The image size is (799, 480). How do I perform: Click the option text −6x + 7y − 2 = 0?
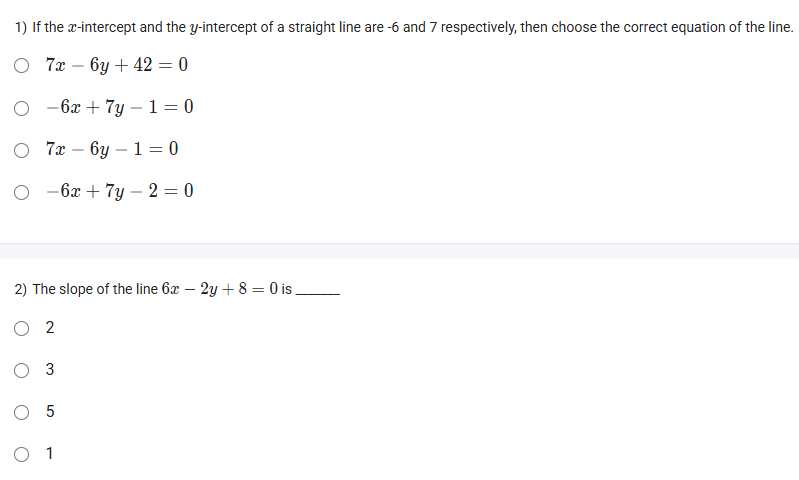119,191
